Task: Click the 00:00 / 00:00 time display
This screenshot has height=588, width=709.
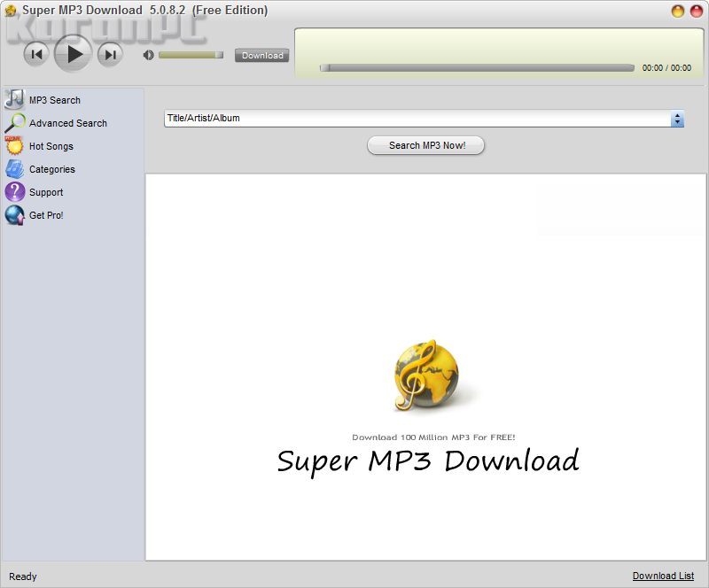Action: point(666,68)
